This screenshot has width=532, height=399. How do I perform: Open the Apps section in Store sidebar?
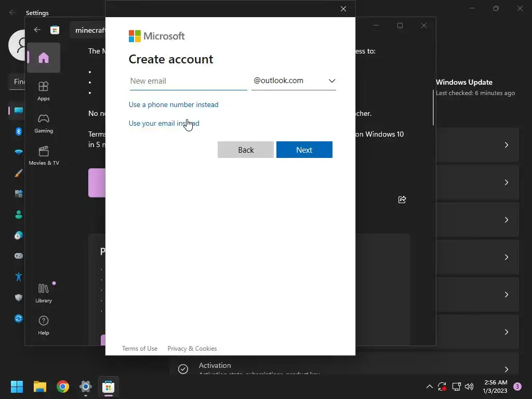(x=44, y=91)
